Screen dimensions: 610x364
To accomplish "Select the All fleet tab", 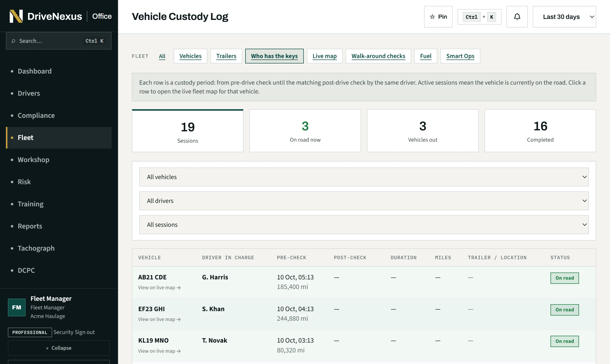I will (x=162, y=56).
